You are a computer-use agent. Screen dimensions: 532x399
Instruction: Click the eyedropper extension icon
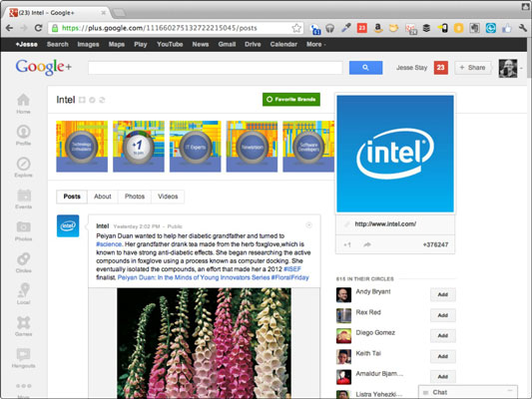pos(345,28)
